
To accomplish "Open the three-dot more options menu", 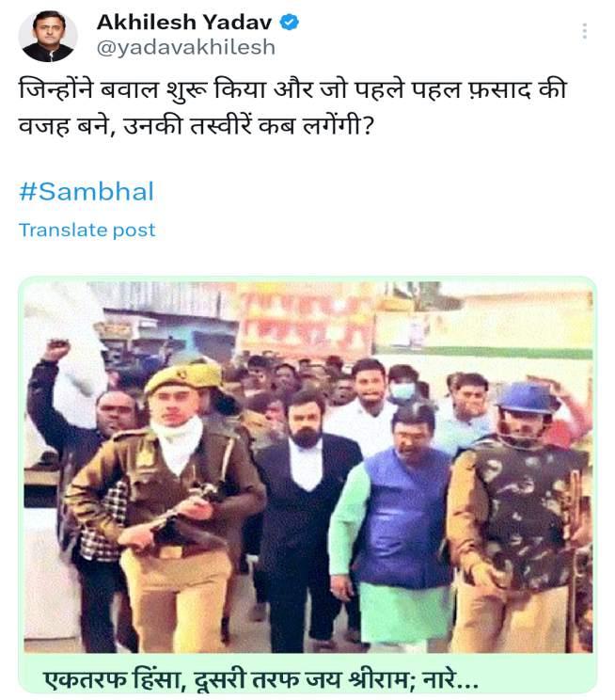I will (x=584, y=31).
